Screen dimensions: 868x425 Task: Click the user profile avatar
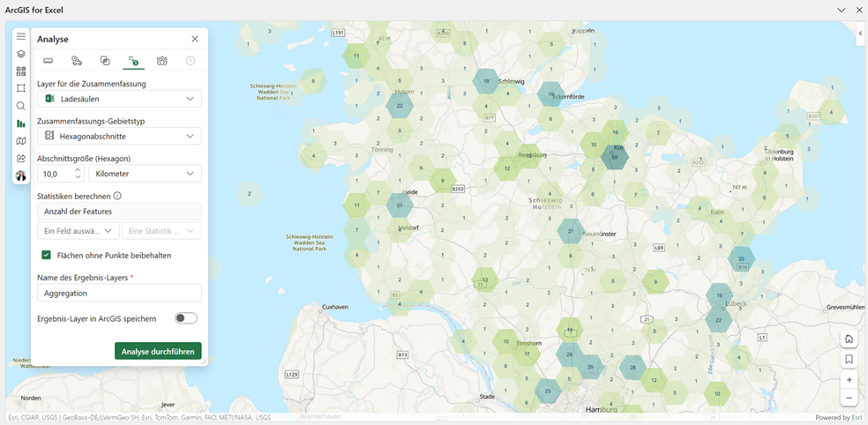21,175
